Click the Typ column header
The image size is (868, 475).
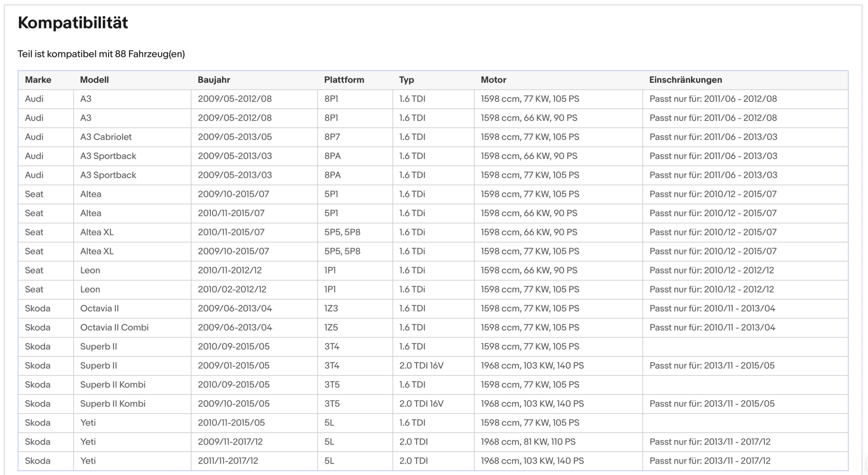pos(406,80)
